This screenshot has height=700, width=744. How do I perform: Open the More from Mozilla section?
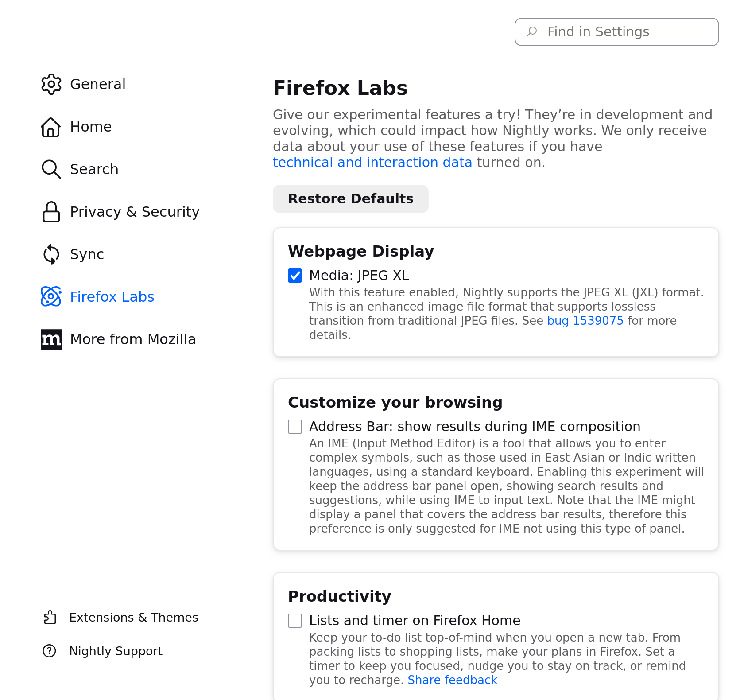pos(133,339)
